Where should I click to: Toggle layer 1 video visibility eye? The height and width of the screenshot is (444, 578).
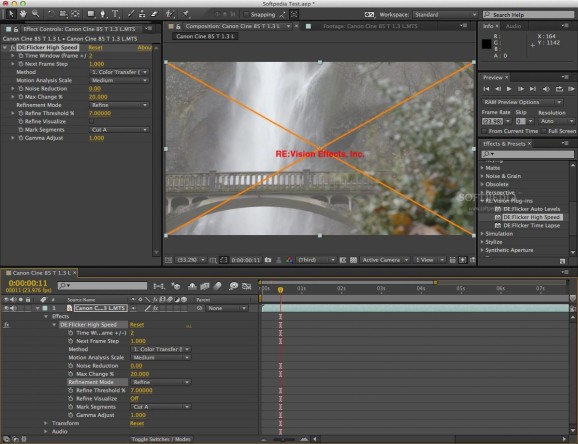[x=6, y=308]
